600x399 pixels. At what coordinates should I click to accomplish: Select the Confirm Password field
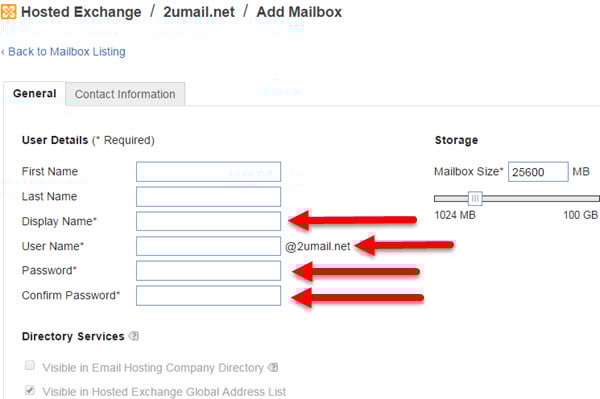pos(208,296)
